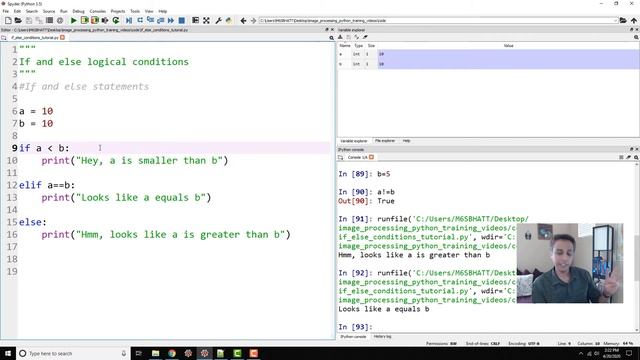
Task: Run the file with the green play icon
Action: (x=73, y=20)
